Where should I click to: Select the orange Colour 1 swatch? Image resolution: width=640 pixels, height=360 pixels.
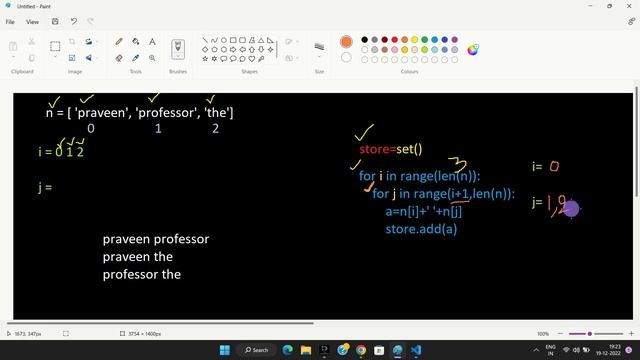(x=346, y=42)
